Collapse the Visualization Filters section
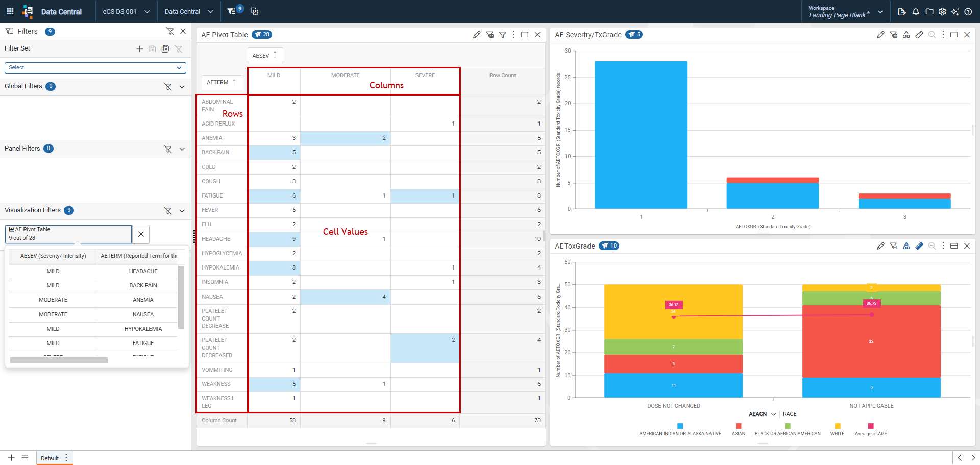Screen dimensions: 980x465 (182, 211)
